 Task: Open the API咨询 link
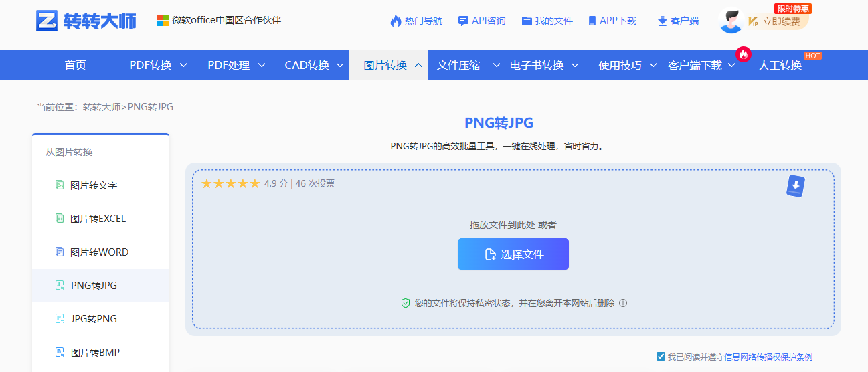489,21
